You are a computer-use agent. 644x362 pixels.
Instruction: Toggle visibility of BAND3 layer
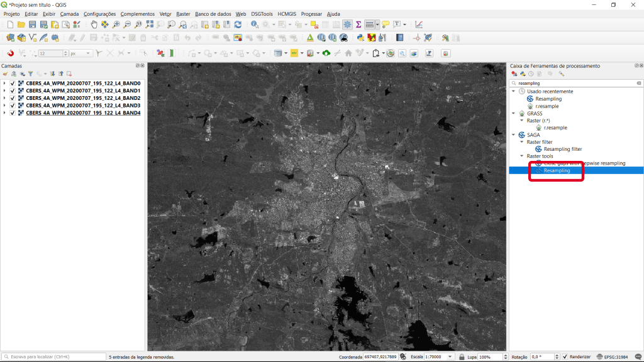pyautogui.click(x=13, y=106)
